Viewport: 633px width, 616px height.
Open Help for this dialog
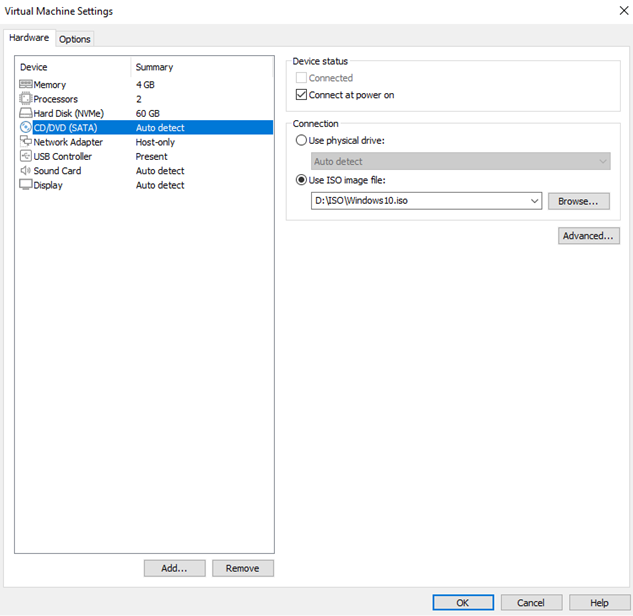[x=599, y=603]
